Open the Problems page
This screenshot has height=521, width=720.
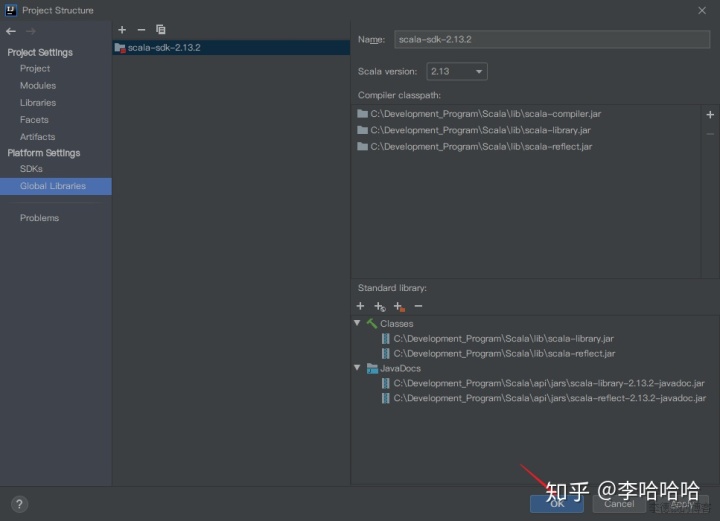39,218
